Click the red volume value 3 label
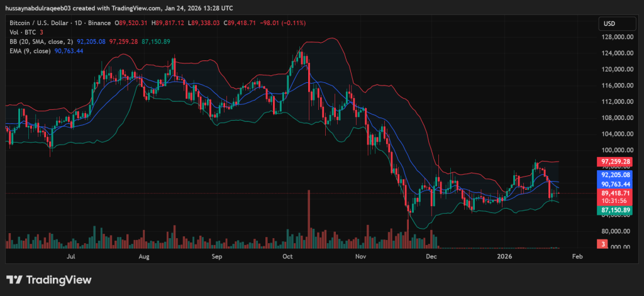This screenshot has height=296, width=644. pos(603,244)
